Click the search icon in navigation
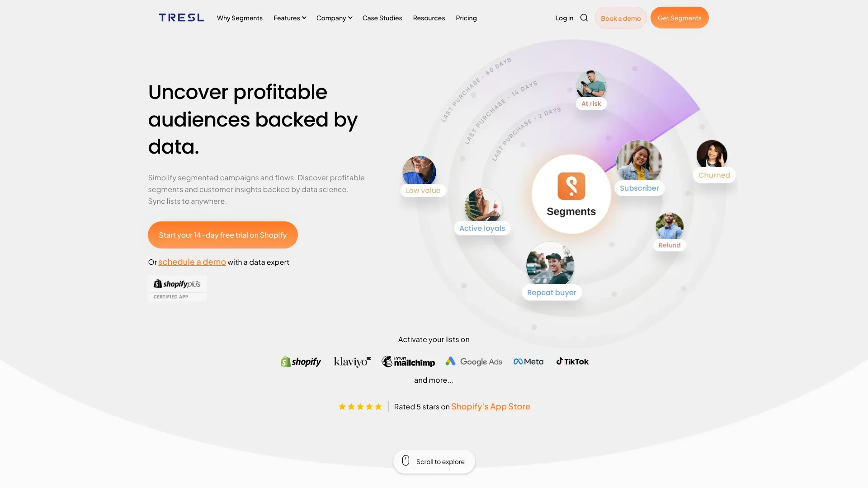The image size is (868, 488). click(x=583, y=17)
